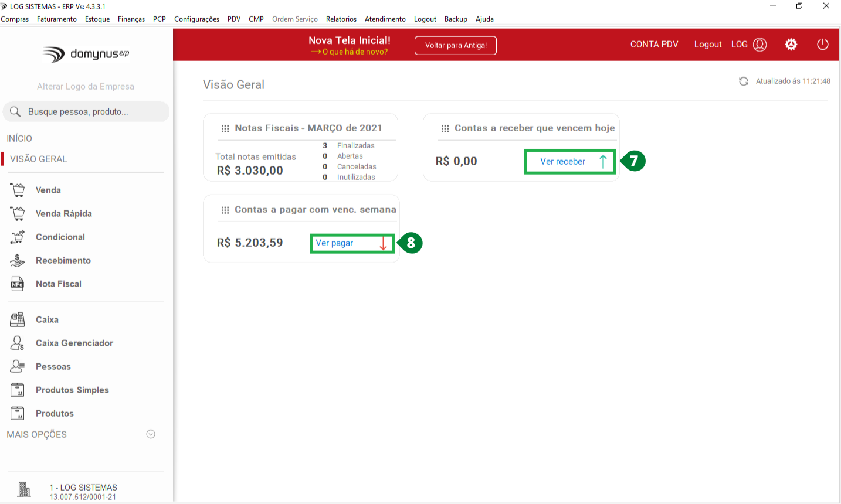Click Canceladas count row
Viewport: 841px width, 504px height.
[x=349, y=166]
